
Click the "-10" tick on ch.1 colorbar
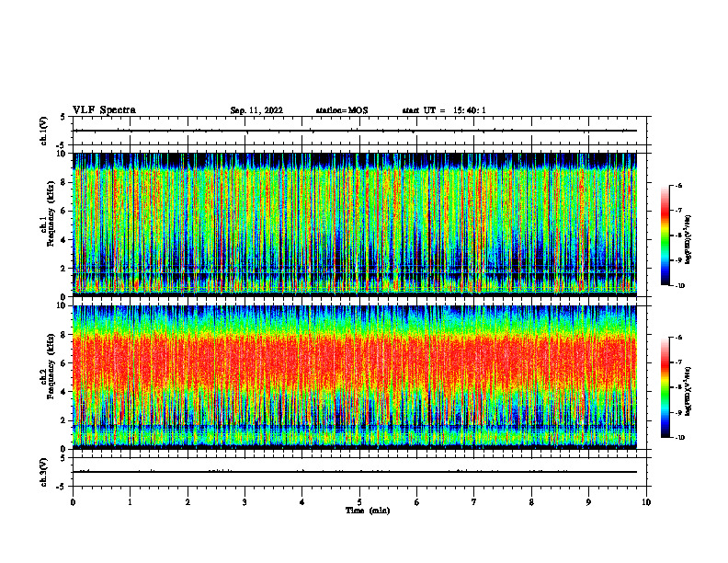(679, 286)
